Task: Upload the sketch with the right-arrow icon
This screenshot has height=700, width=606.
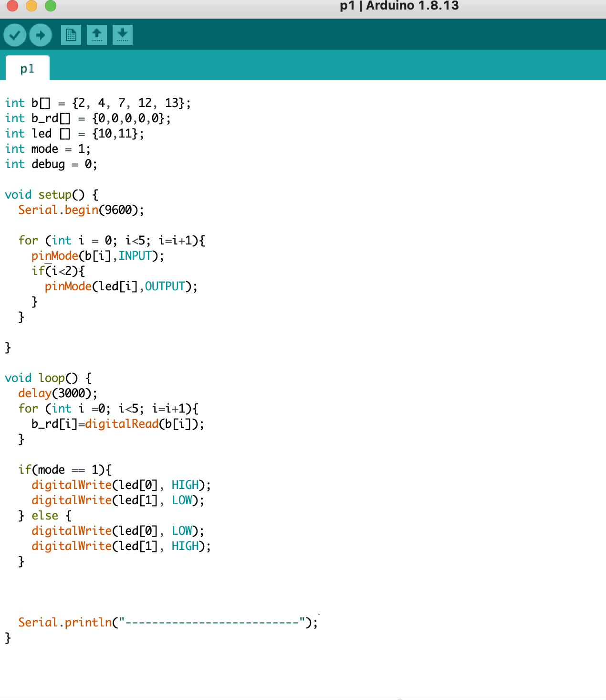Action: click(40, 34)
